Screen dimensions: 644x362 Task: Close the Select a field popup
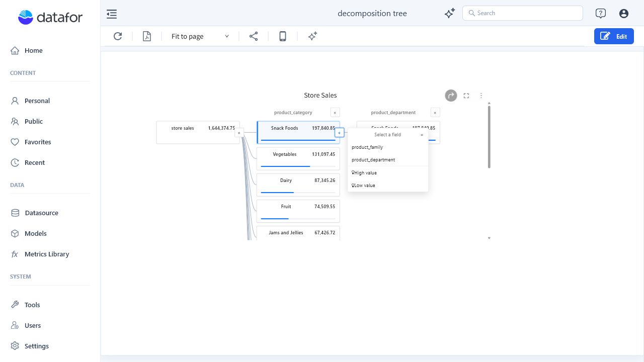422,135
